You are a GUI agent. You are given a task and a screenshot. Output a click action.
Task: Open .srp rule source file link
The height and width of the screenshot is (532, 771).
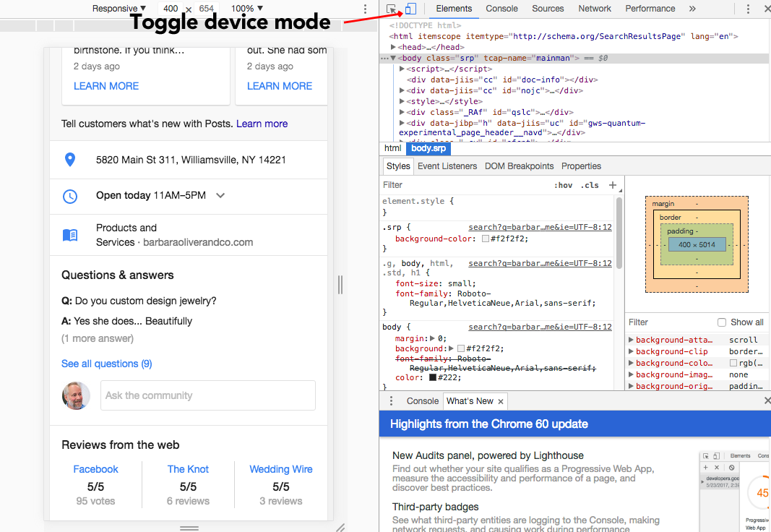tap(540, 227)
